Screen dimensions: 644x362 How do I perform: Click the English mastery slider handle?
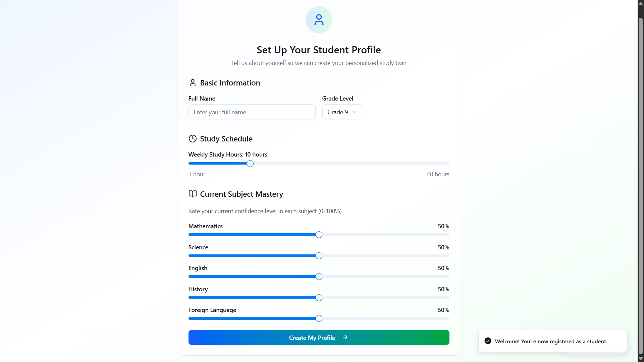(319, 277)
